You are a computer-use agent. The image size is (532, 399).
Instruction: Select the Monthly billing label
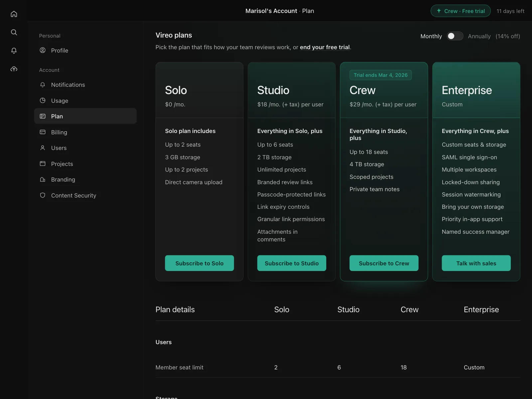[431, 36]
